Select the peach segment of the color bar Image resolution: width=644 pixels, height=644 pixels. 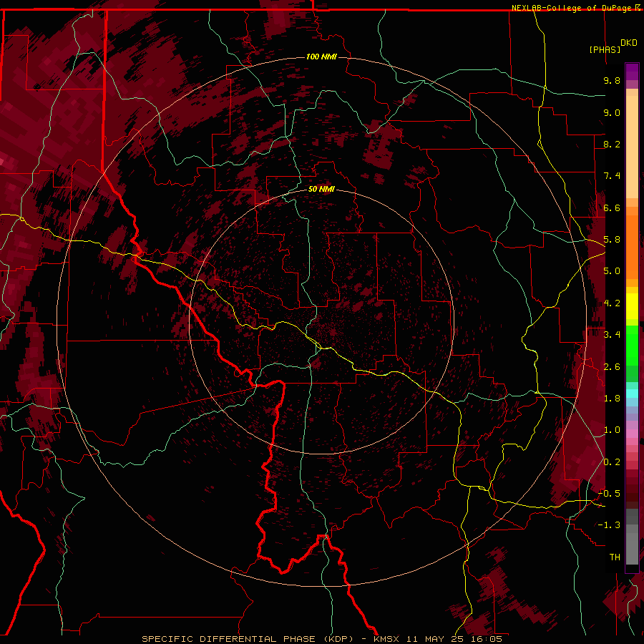coord(632,147)
